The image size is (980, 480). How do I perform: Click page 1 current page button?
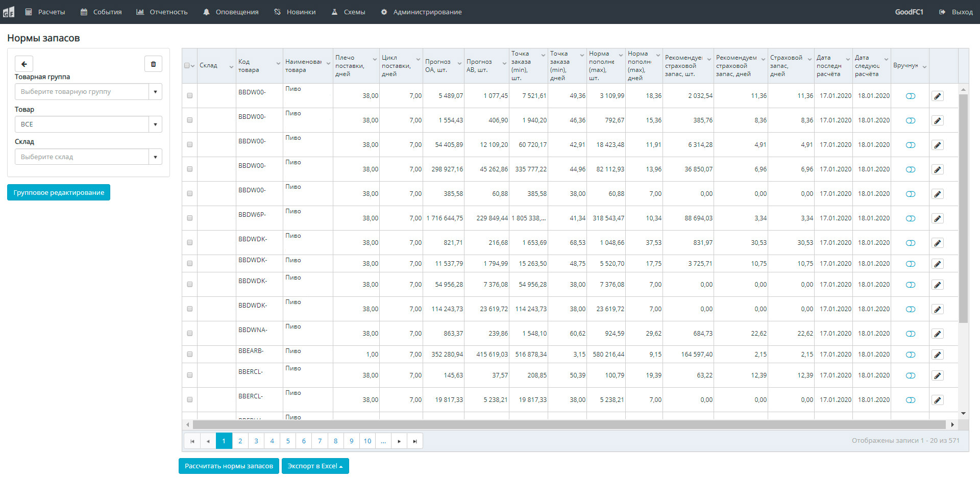pos(224,441)
